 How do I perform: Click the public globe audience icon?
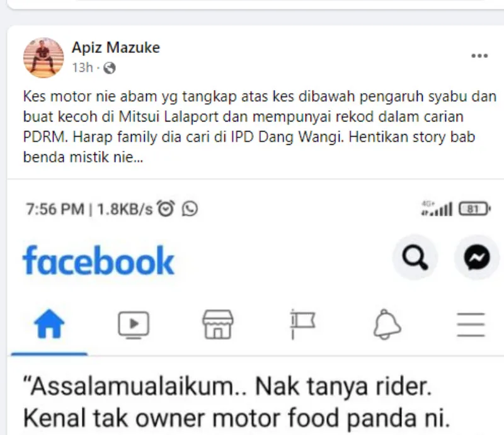(110, 68)
